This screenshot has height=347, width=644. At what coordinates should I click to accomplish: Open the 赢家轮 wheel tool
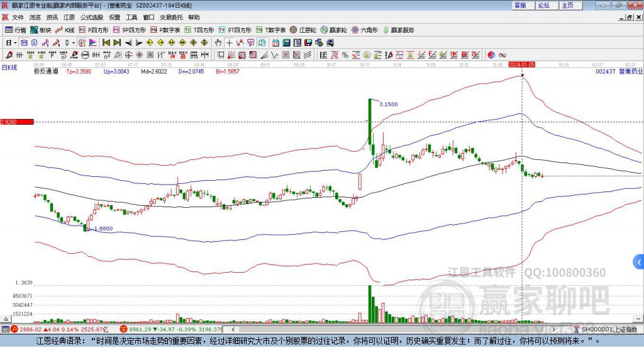[333, 30]
